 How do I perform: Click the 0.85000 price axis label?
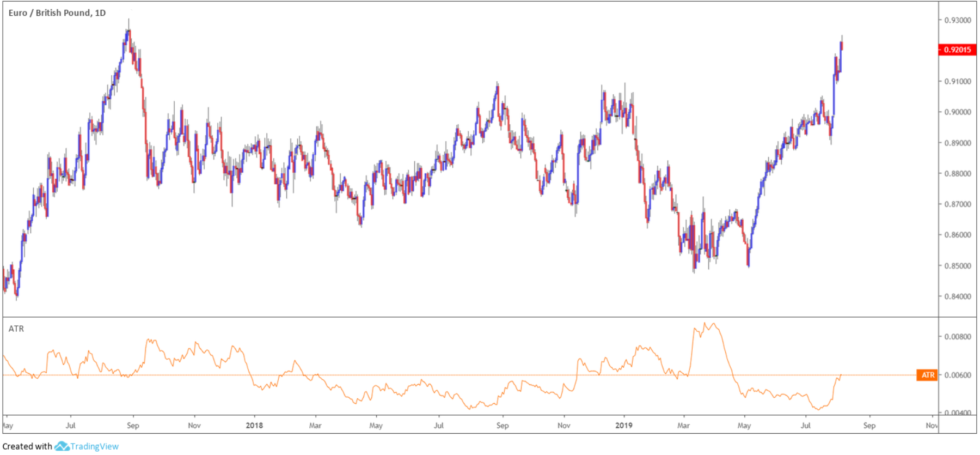tap(958, 266)
